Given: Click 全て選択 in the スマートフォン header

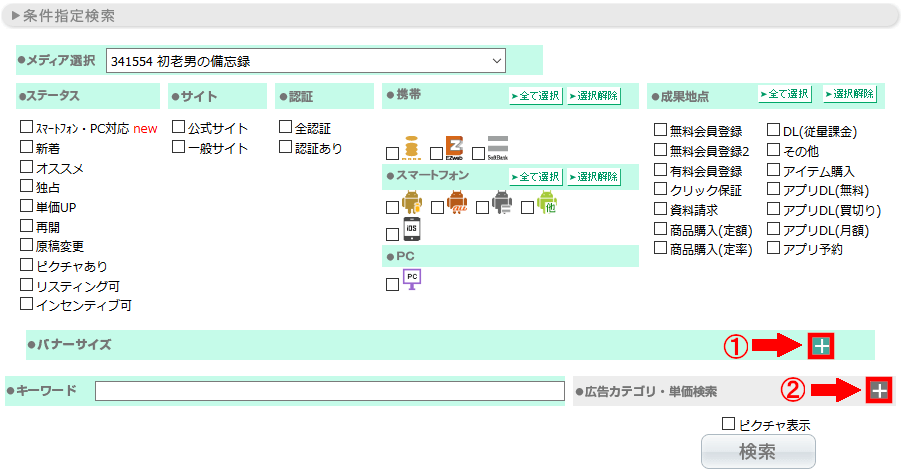Looking at the screenshot, I should tap(536, 177).
